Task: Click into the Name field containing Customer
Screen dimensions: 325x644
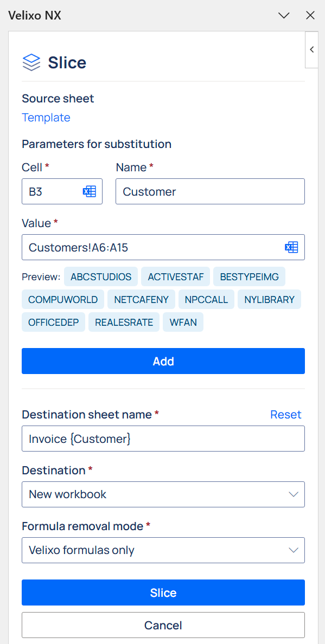Action: point(210,191)
